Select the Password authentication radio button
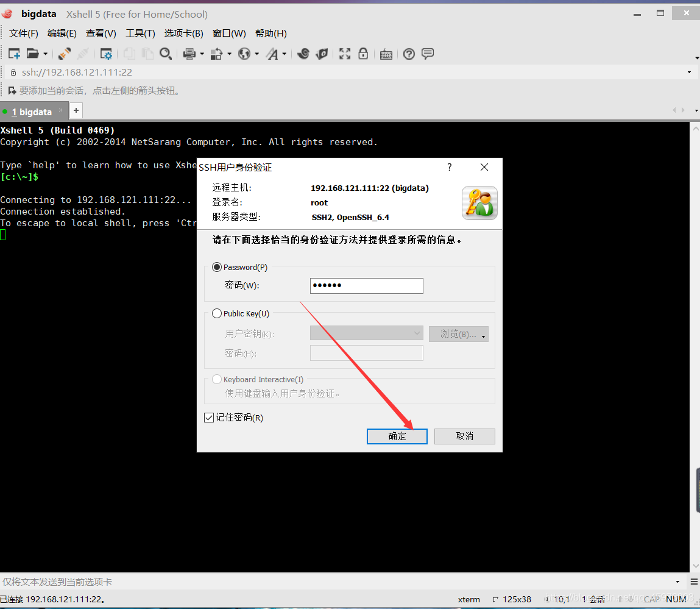The image size is (700, 609). click(217, 267)
